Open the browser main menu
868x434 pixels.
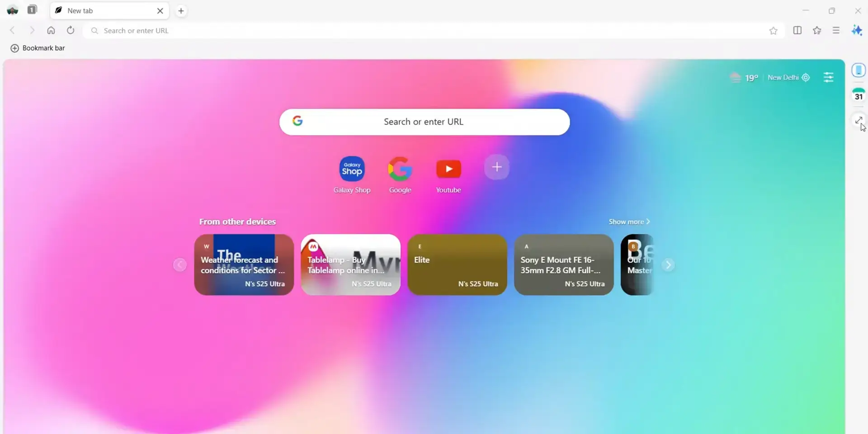[836, 30]
